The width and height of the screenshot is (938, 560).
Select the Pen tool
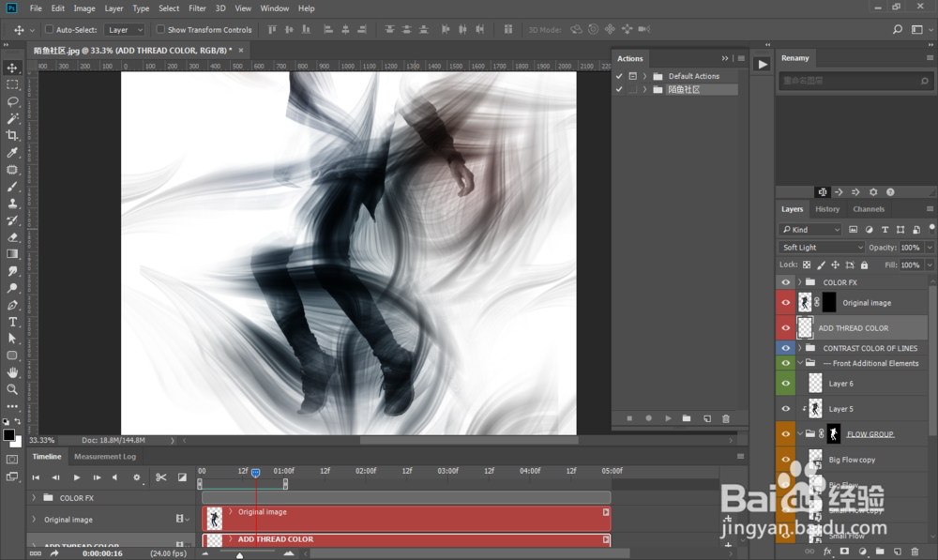tap(12, 305)
